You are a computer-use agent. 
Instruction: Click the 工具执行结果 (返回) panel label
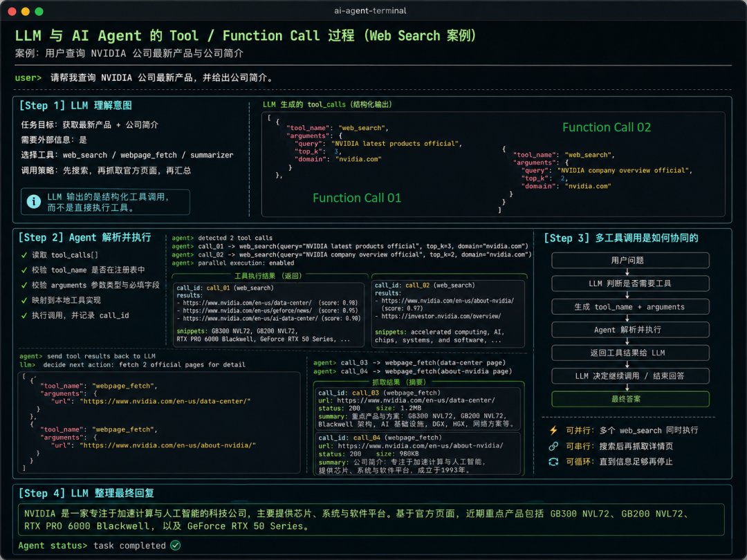click(268, 276)
